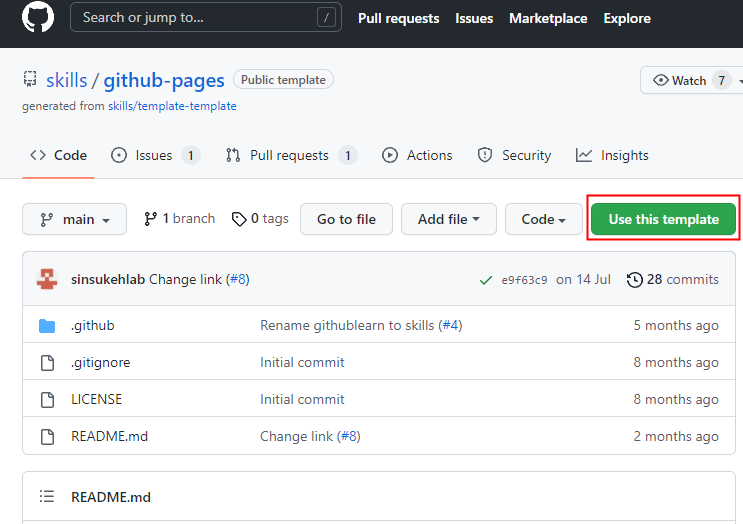Viewport: 743px width, 524px height.
Task: Click the Go to file button
Action: [x=346, y=219]
